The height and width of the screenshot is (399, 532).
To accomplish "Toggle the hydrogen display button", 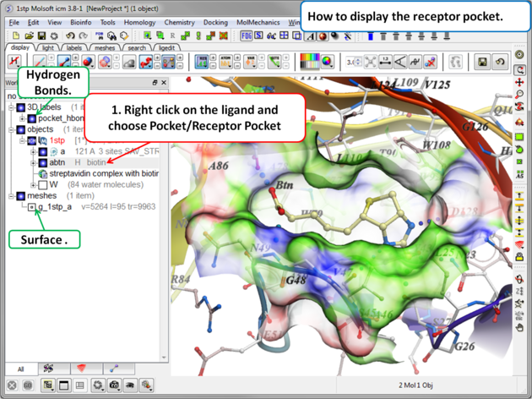I will pyautogui.click(x=14, y=63).
